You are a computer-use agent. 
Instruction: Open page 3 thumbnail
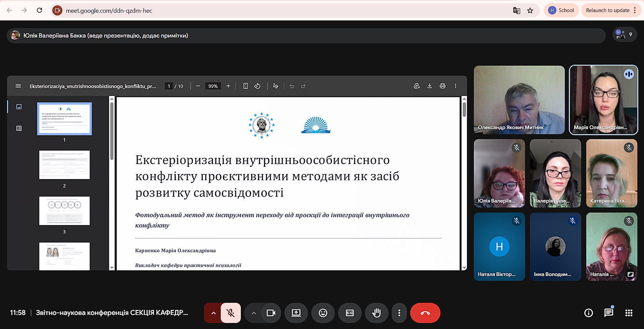(64, 211)
